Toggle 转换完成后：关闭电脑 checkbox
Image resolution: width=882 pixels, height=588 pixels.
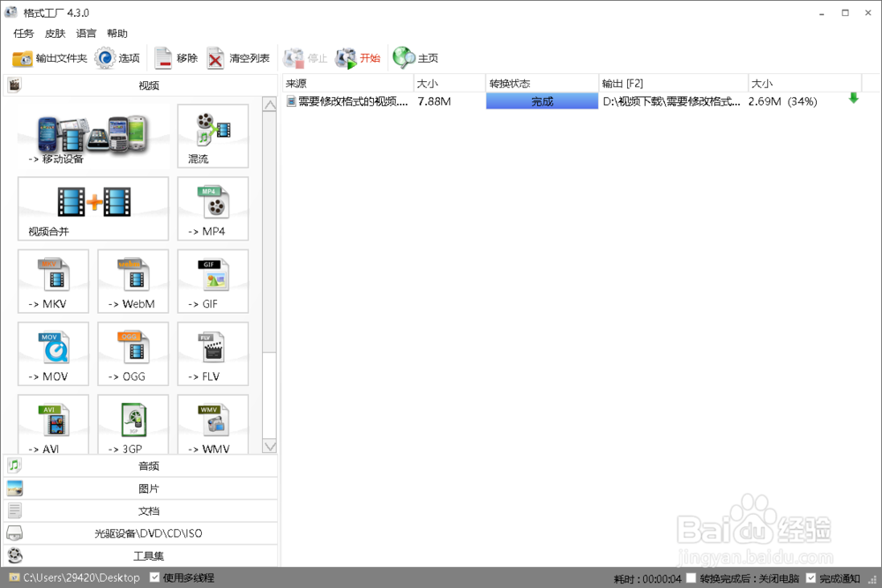691,578
